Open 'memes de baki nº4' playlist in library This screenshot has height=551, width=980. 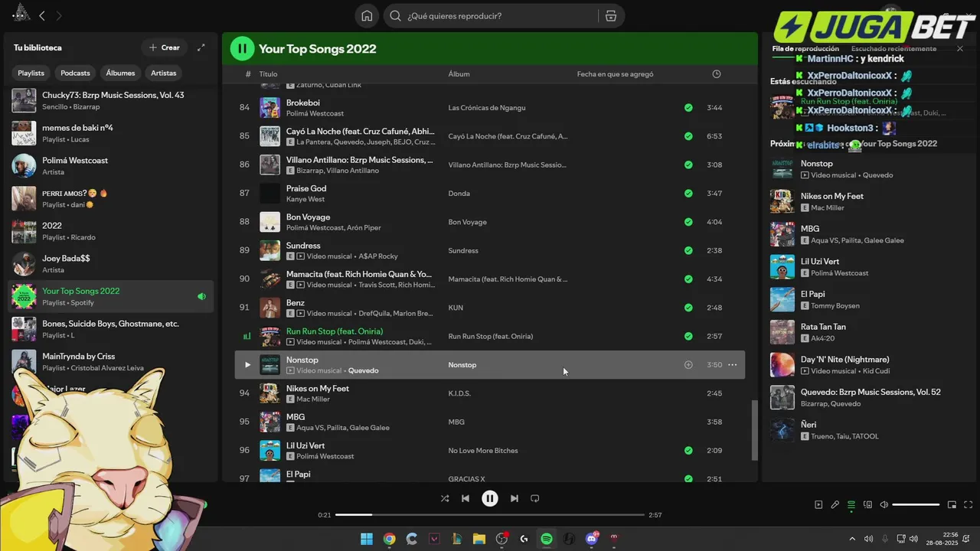[x=111, y=133]
